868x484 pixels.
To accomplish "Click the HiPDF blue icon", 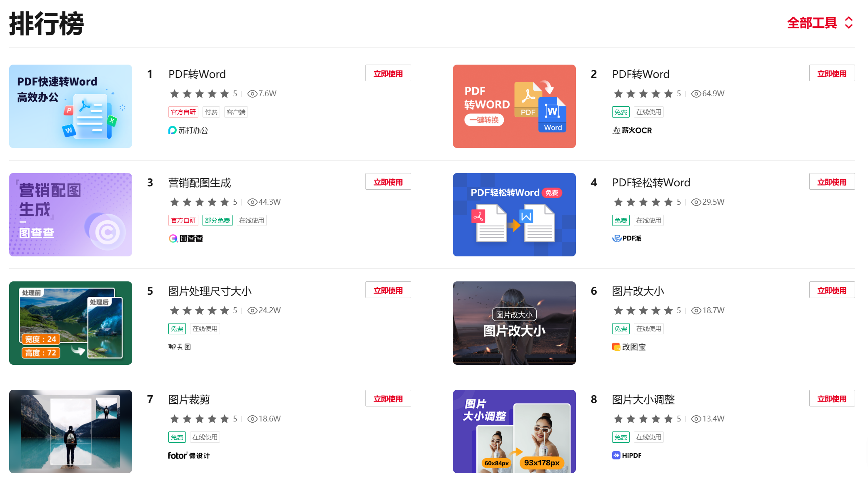I will pyautogui.click(x=616, y=455).
